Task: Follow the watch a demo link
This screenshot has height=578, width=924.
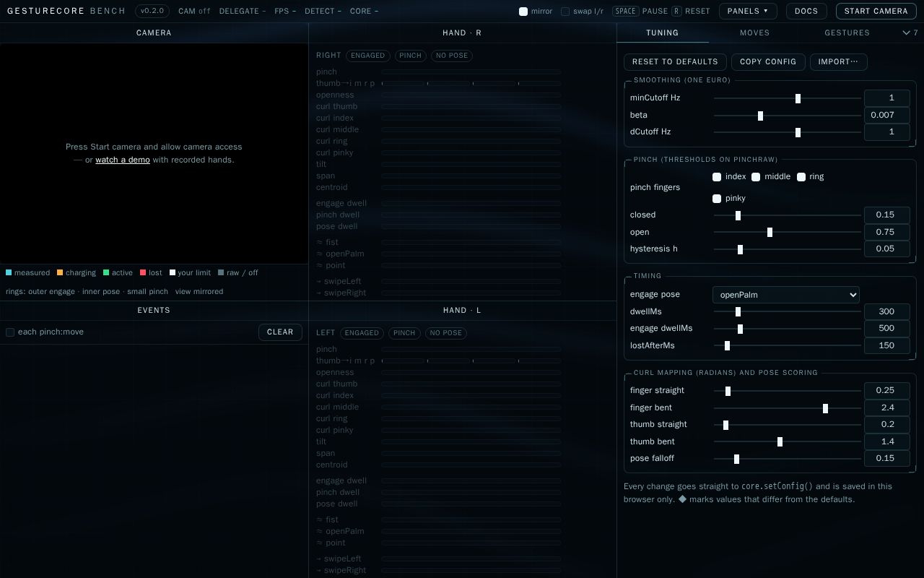Action: pos(123,160)
